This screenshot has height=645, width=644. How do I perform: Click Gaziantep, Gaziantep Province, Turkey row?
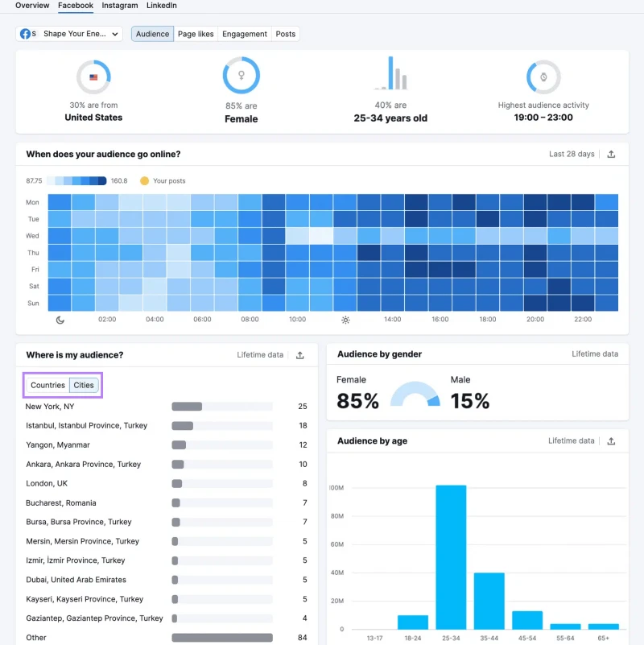tap(166, 618)
